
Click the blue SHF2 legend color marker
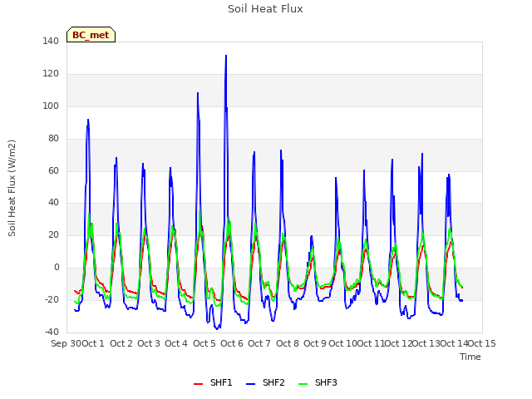250,384
